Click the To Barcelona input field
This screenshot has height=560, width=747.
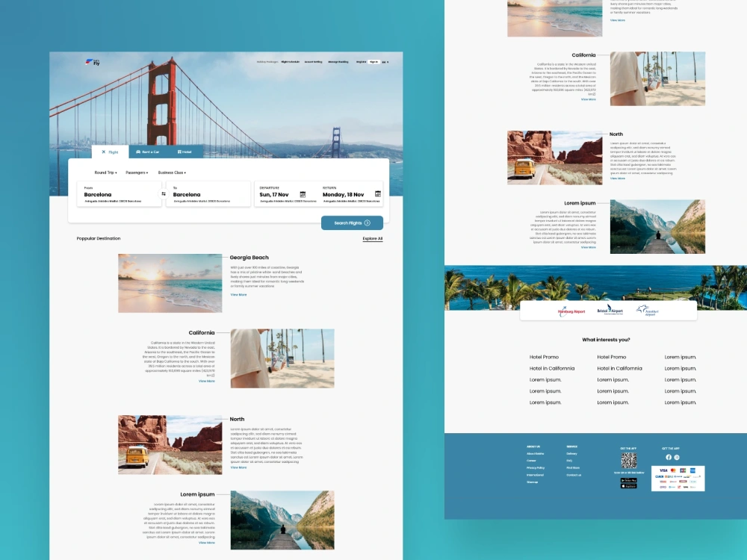point(208,194)
